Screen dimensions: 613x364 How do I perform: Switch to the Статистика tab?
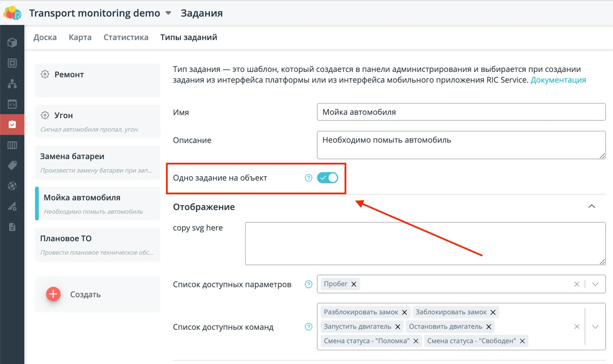point(126,37)
